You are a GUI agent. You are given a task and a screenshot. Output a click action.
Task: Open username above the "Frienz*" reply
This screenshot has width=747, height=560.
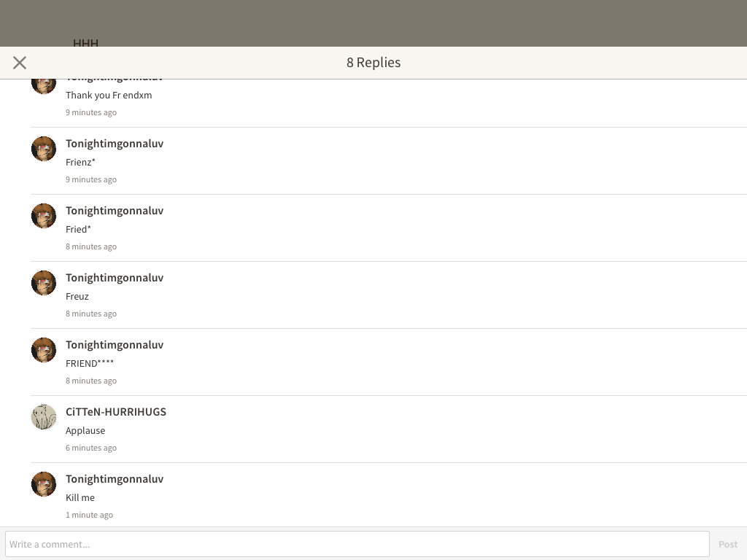(x=115, y=144)
